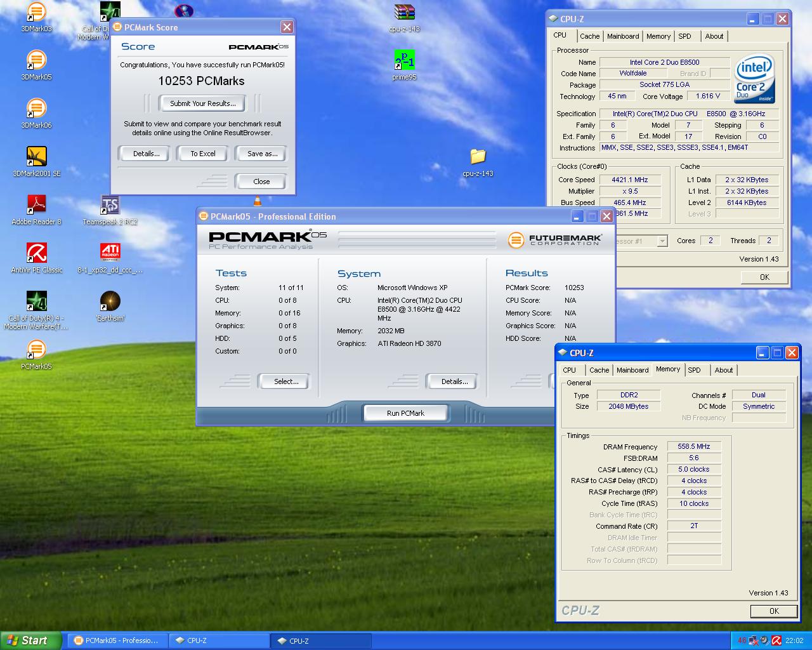This screenshot has width=812, height=650.
Task: Click the CAS# Latency 5.0 clocks field
Action: 694,469
